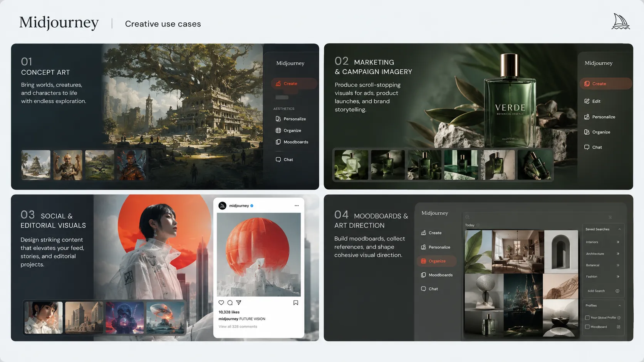644x362 pixels.
Task: Click info icon next to Today label
Action: [x=478, y=225]
